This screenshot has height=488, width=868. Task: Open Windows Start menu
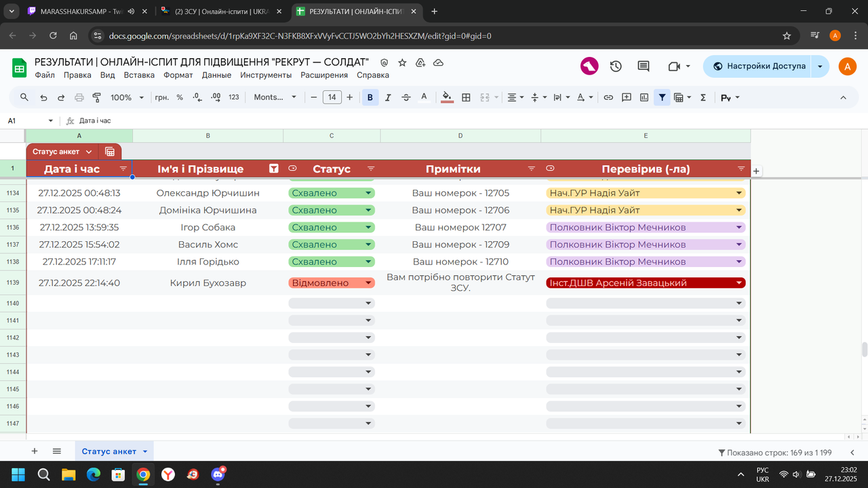[18, 474]
